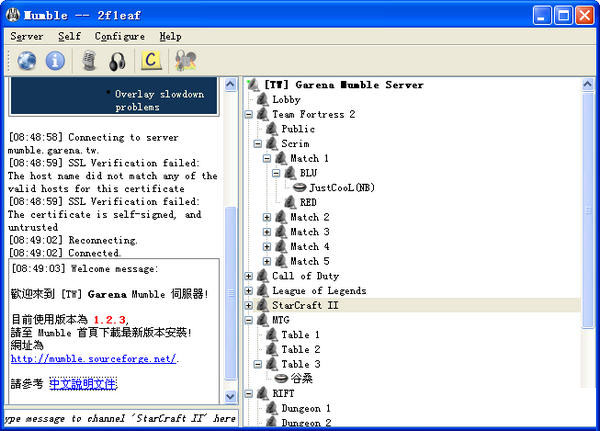This screenshot has width=600, height=431.
Task: Mute self with the microphone icon
Action: pyautogui.click(x=89, y=61)
